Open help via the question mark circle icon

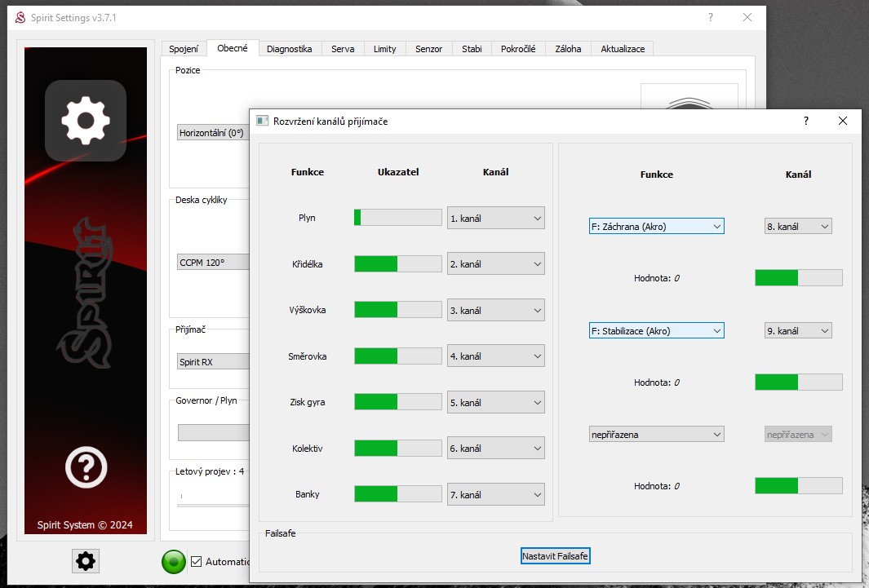pos(86,468)
